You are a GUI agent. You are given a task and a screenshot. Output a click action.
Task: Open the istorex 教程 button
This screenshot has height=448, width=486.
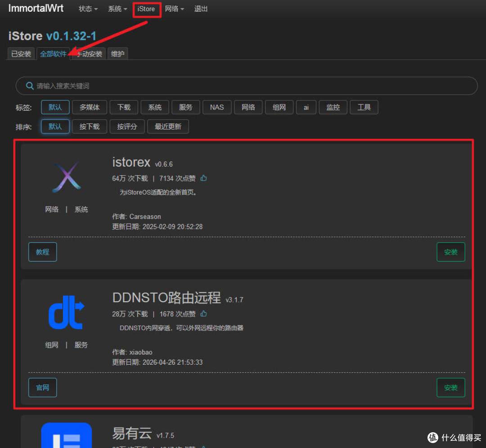42,252
